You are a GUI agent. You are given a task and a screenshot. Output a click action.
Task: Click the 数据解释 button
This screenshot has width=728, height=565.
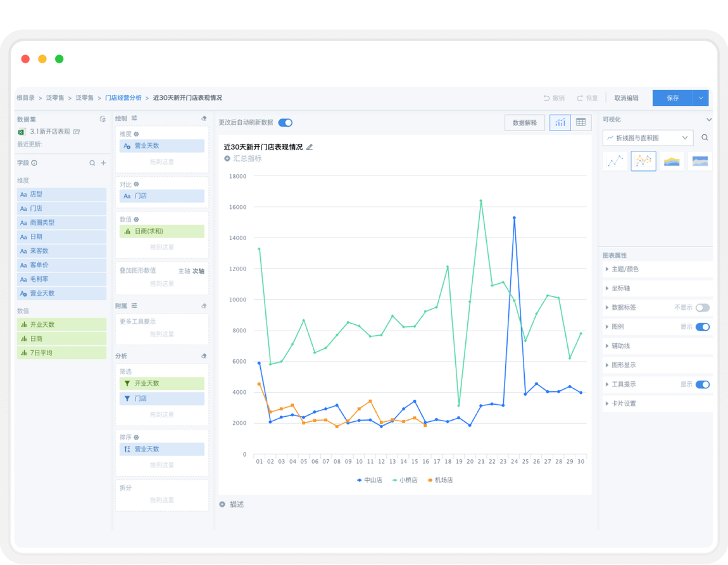click(x=524, y=123)
